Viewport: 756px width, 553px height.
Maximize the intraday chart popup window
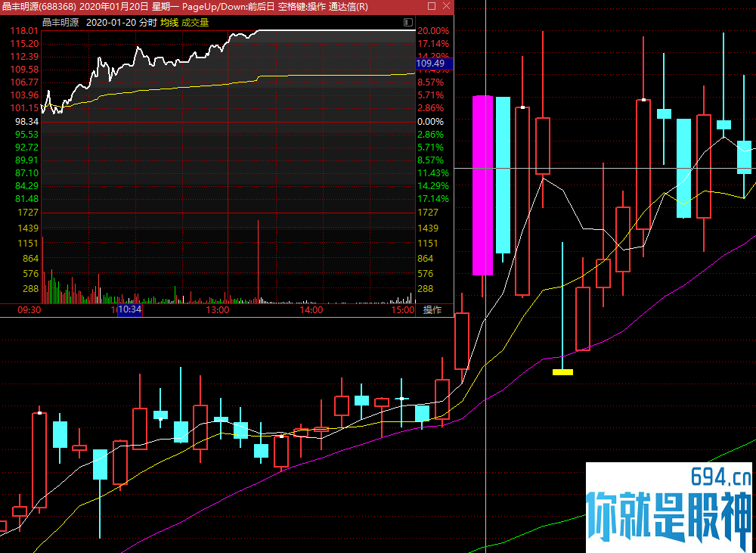(432, 6)
